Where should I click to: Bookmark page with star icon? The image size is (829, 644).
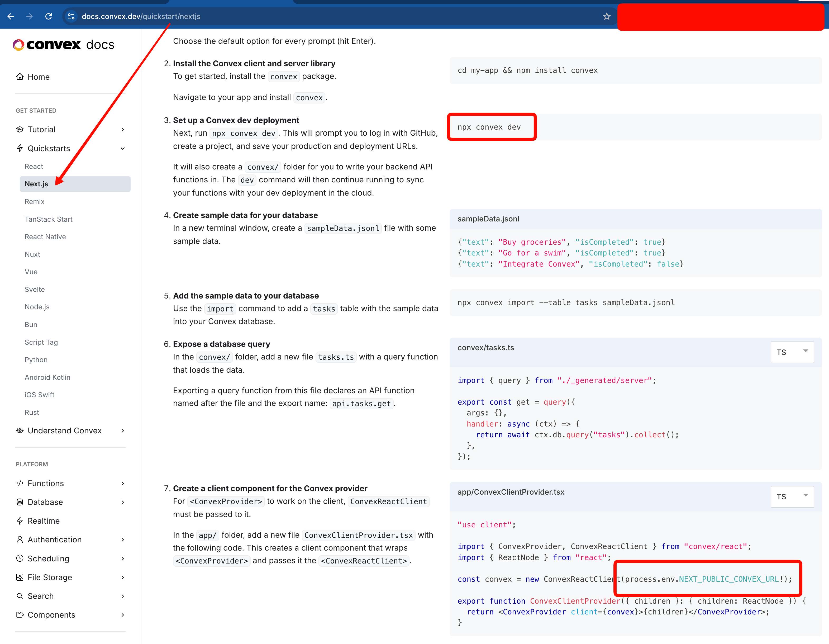(x=607, y=16)
